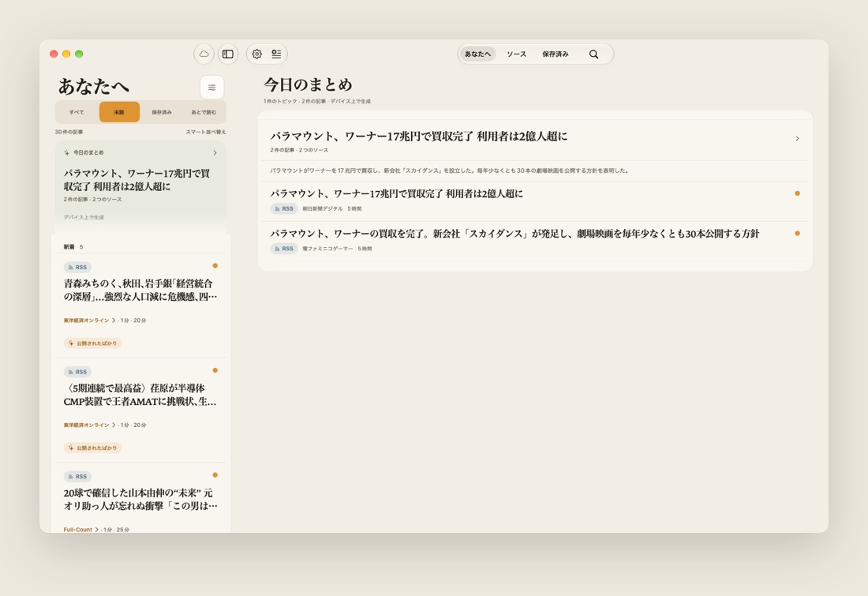Click the 今日のまとめ main page heading
The image size is (868, 596).
[x=308, y=84]
